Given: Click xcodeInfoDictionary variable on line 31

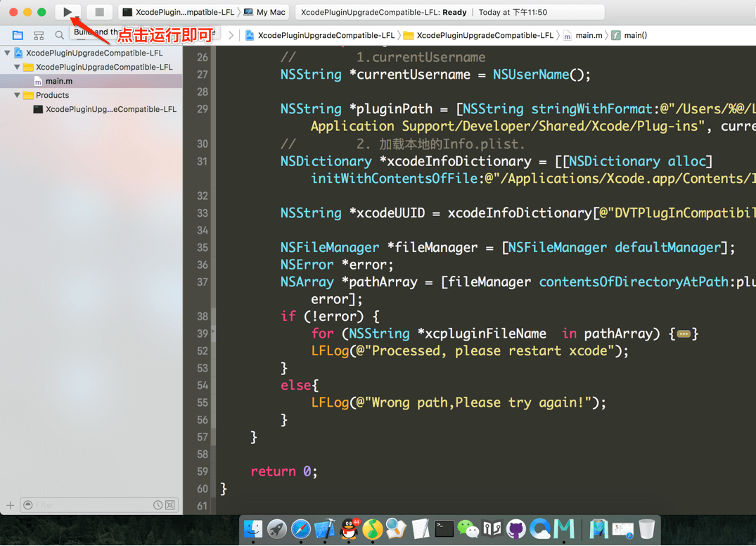Looking at the screenshot, I should click(x=459, y=161).
